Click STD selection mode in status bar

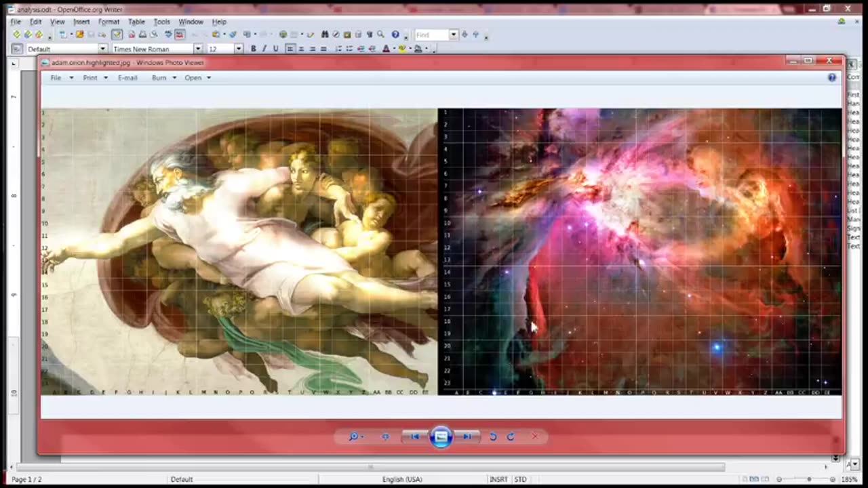tap(520, 479)
